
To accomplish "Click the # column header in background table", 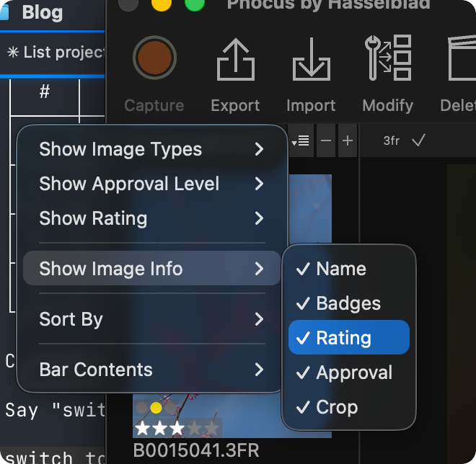I will pyautogui.click(x=45, y=92).
